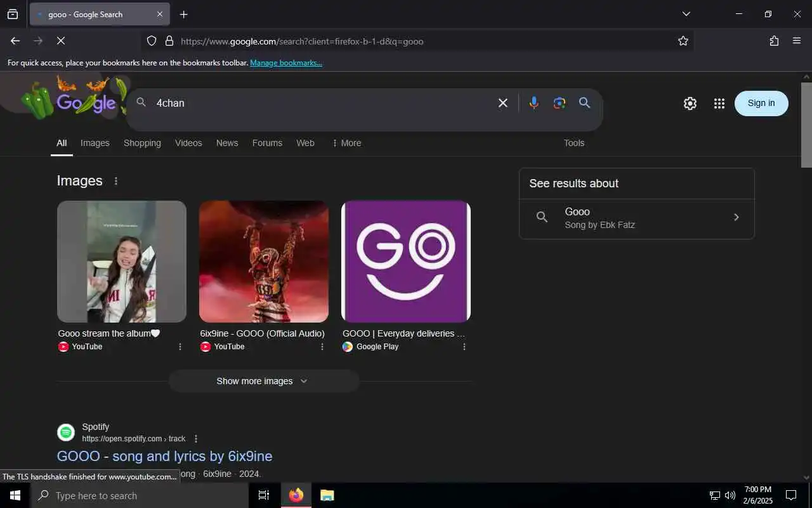The height and width of the screenshot is (508, 812).
Task: Expand the More search filters menu
Action: 346,144
